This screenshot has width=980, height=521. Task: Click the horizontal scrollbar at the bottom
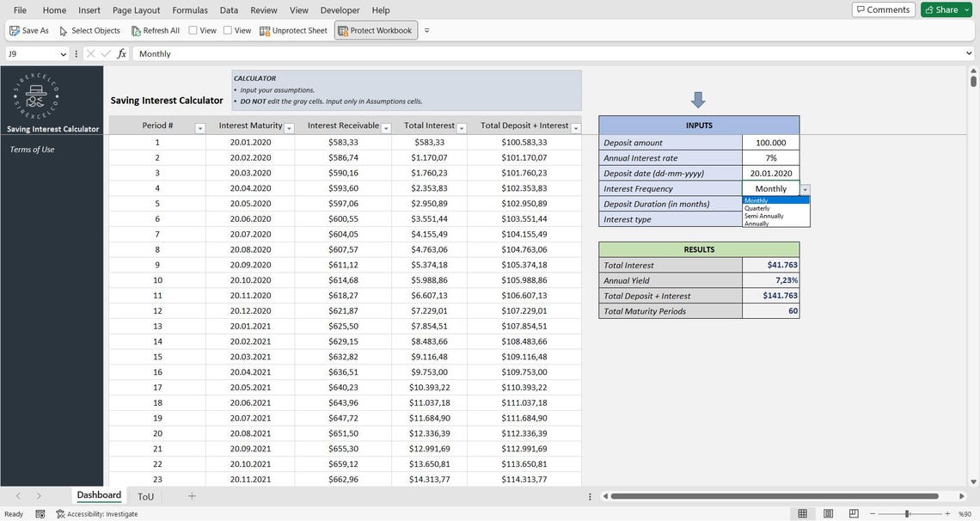(774, 496)
